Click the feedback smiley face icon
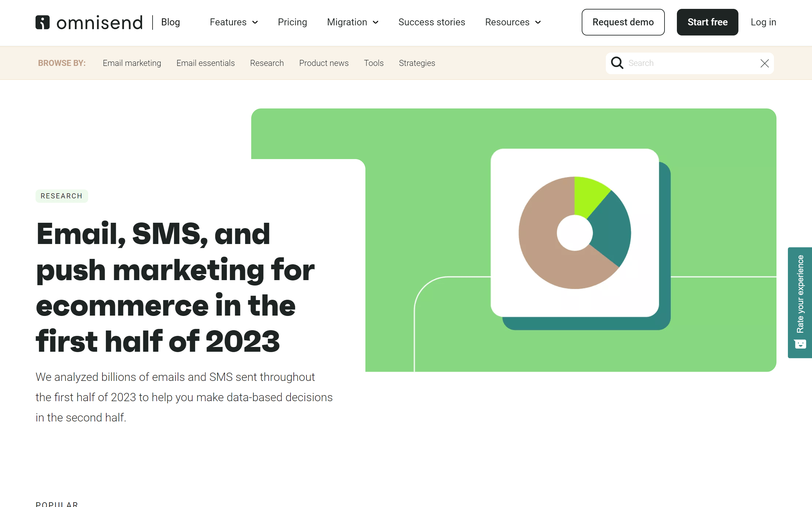The height and width of the screenshot is (507, 812). [x=800, y=344]
